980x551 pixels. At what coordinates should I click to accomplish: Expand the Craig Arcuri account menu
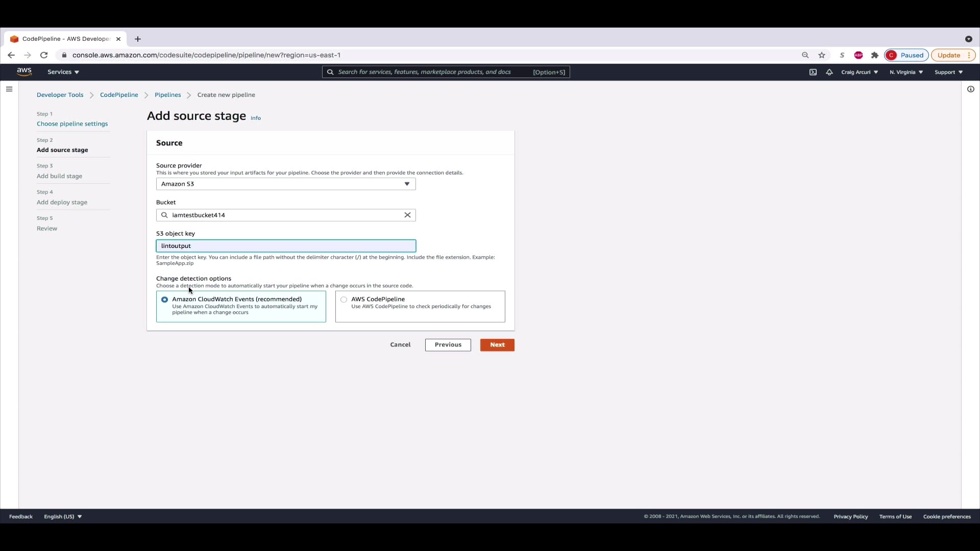click(x=860, y=72)
